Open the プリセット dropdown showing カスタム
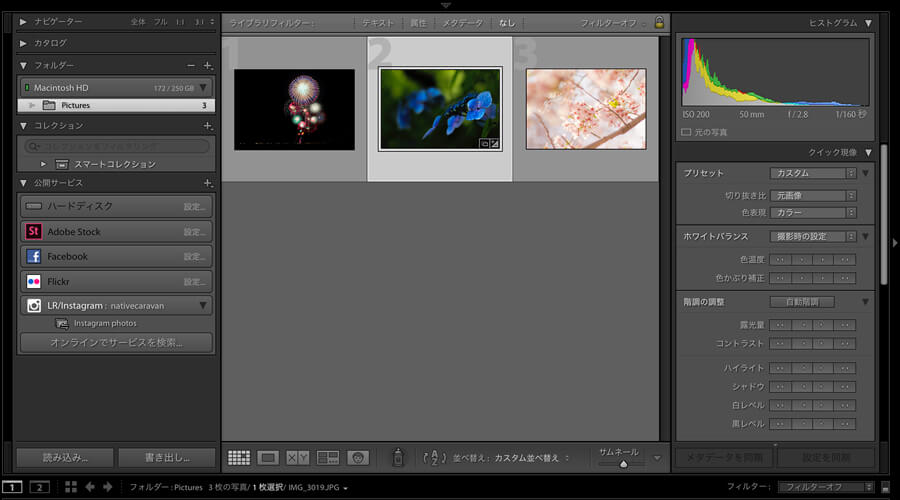Screen dimensions: 900x500 [x=813, y=173]
